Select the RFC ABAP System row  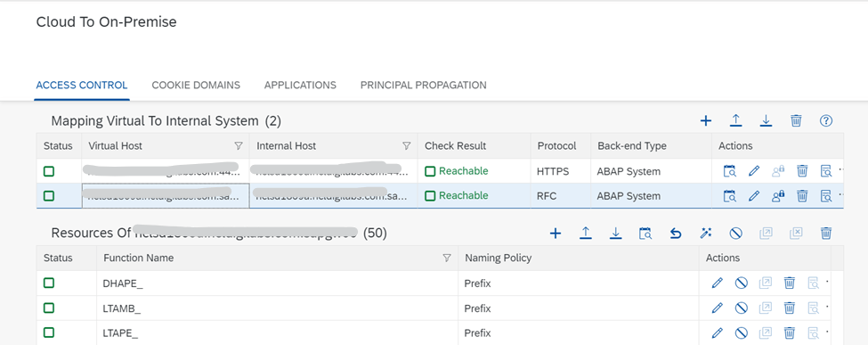[x=440, y=196]
